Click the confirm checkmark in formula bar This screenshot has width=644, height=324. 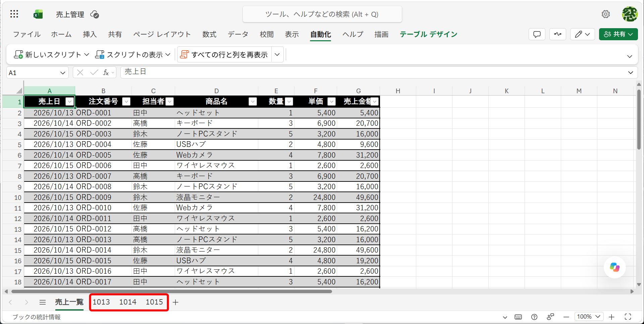pos(94,72)
